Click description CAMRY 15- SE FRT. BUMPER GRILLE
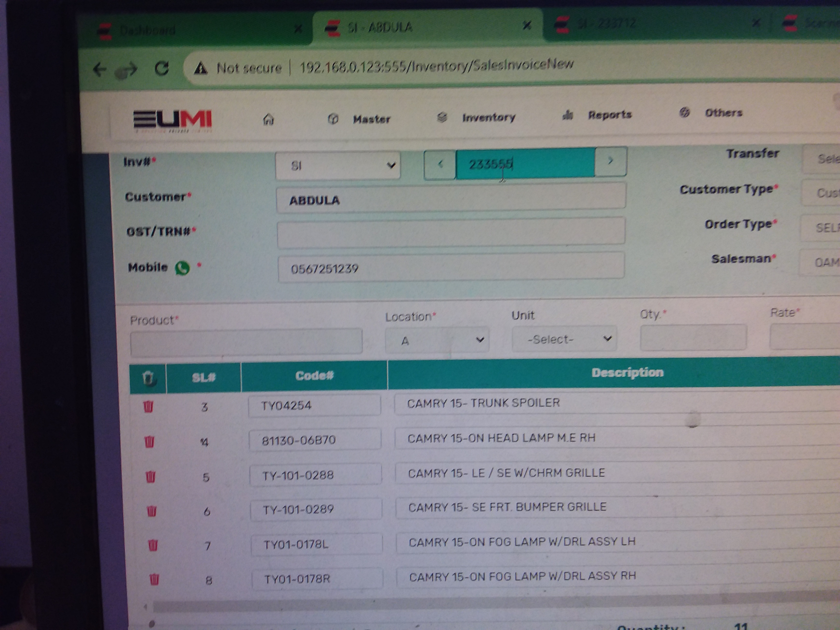The height and width of the screenshot is (630, 840). (x=507, y=507)
